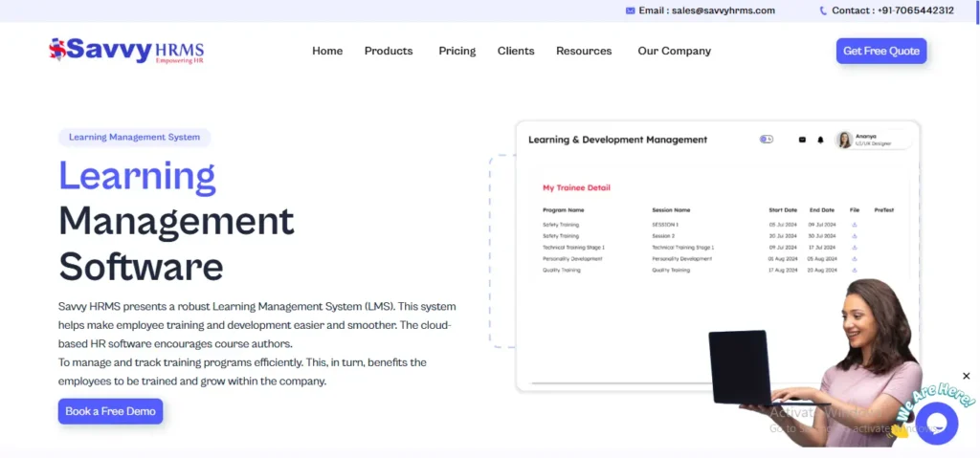This screenshot has width=980, height=458.
Task: Click the Learning Management System pill label
Action: (x=134, y=138)
